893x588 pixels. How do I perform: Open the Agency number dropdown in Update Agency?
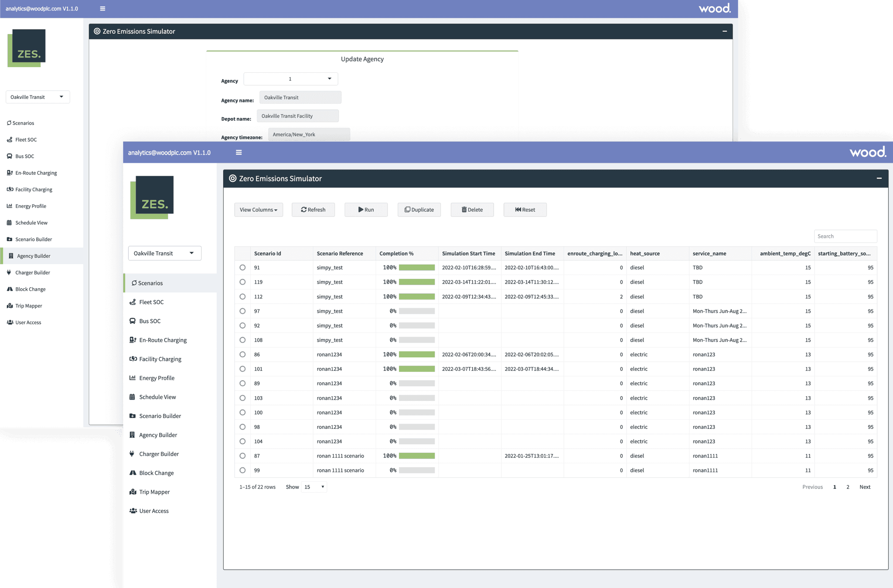click(290, 79)
